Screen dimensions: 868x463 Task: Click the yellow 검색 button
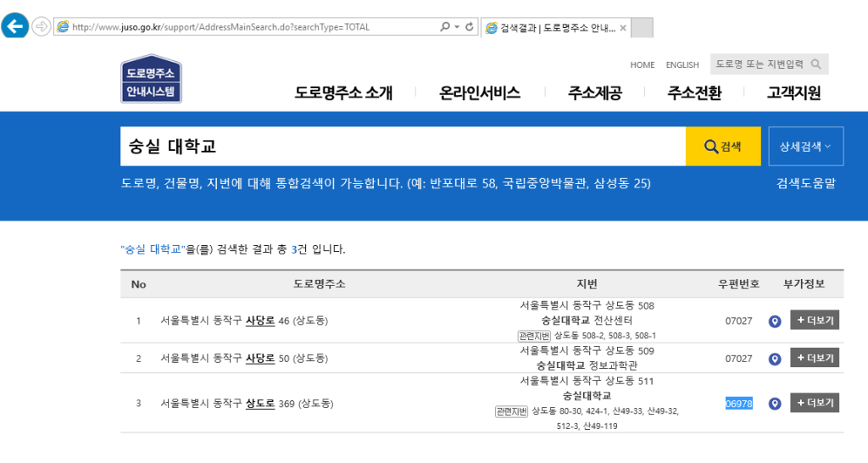[723, 146]
